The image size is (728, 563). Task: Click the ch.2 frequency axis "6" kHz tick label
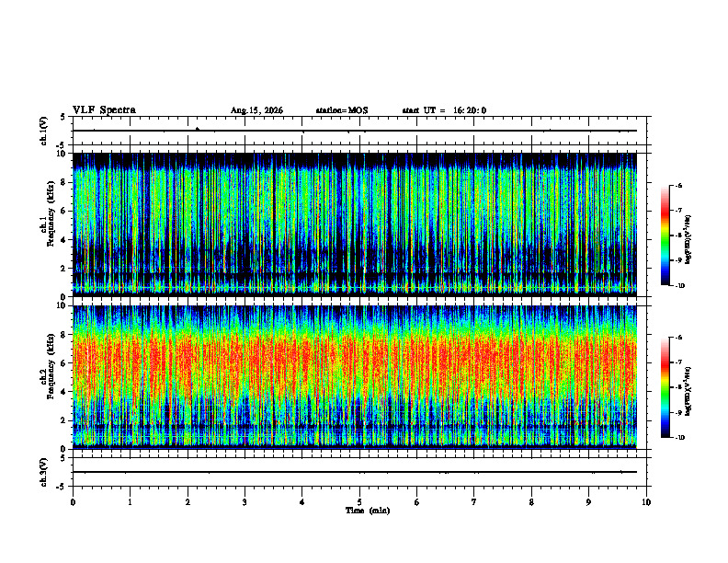pyautogui.click(x=64, y=363)
